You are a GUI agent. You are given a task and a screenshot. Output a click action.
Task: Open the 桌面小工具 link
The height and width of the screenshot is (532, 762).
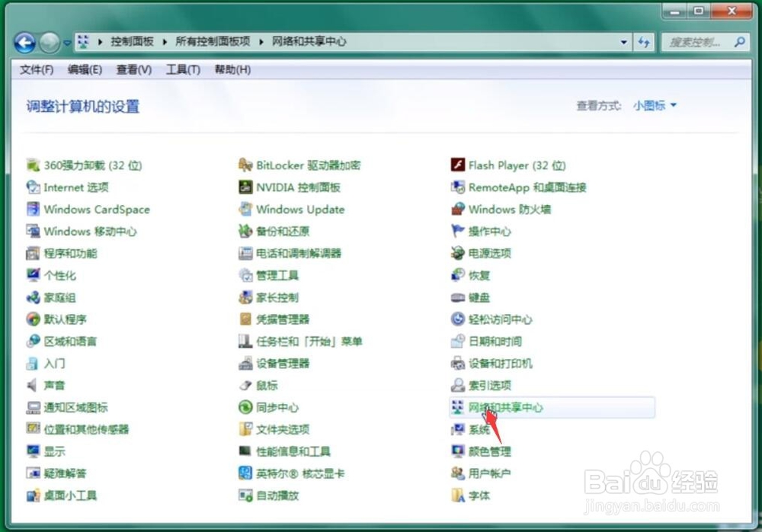[x=70, y=495]
